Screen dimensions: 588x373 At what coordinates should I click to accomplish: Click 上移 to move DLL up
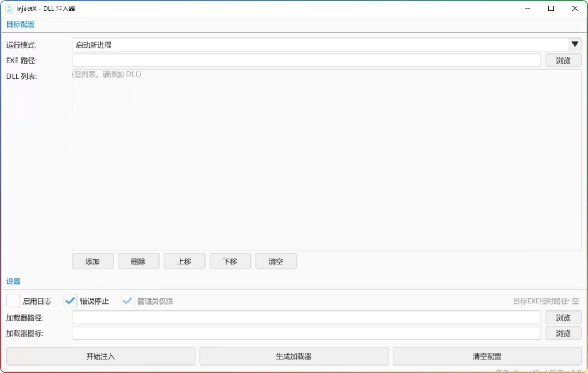pyautogui.click(x=184, y=261)
